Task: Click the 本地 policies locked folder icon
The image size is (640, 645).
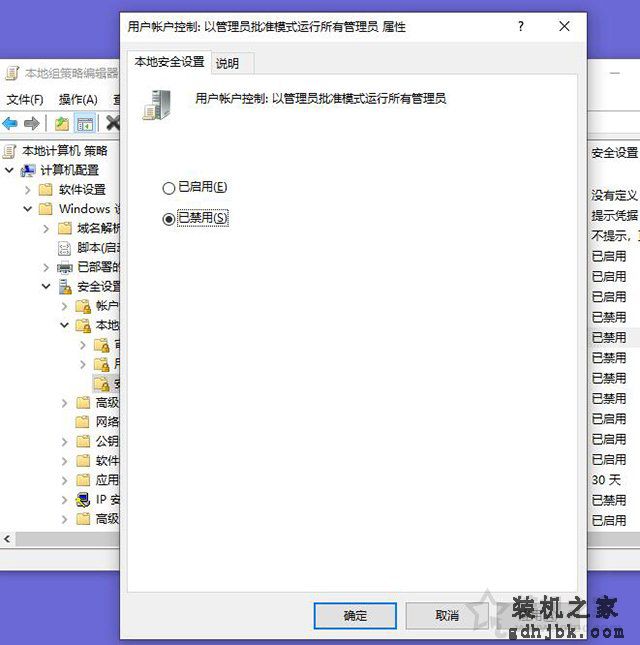Action: click(x=83, y=325)
